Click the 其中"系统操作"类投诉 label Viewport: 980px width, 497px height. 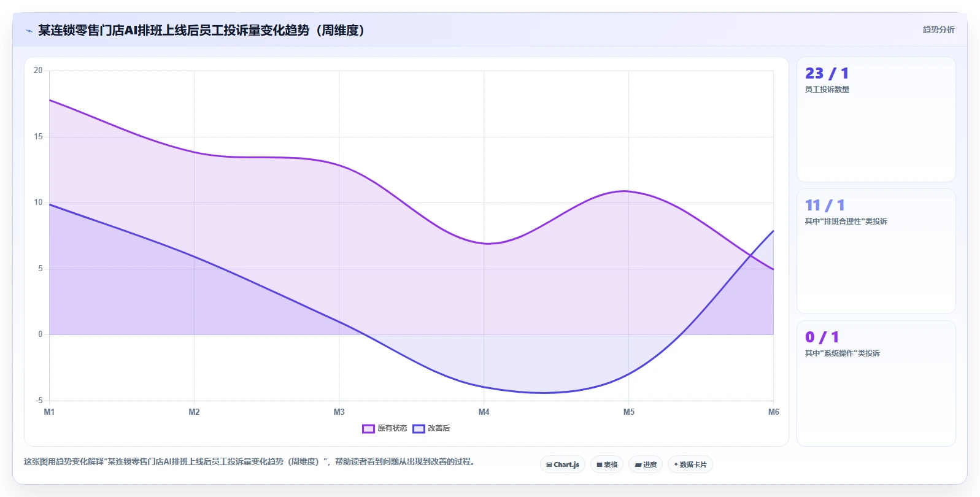[x=843, y=353]
